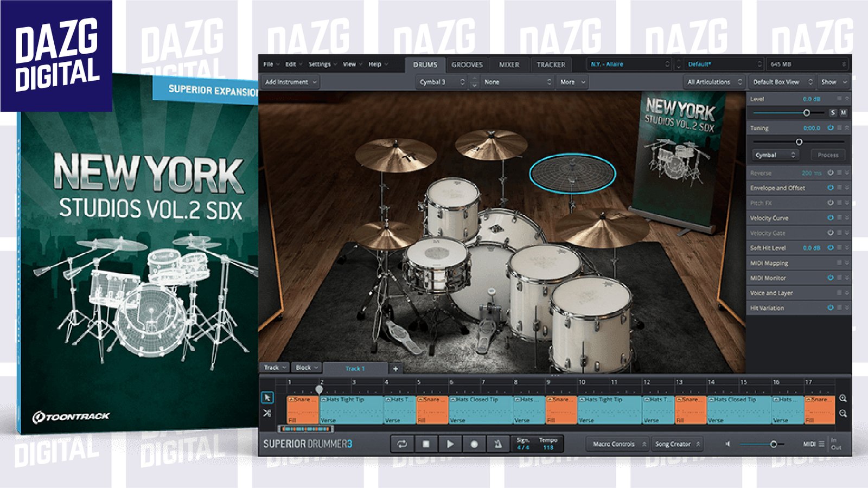Open the View menu

352,65
